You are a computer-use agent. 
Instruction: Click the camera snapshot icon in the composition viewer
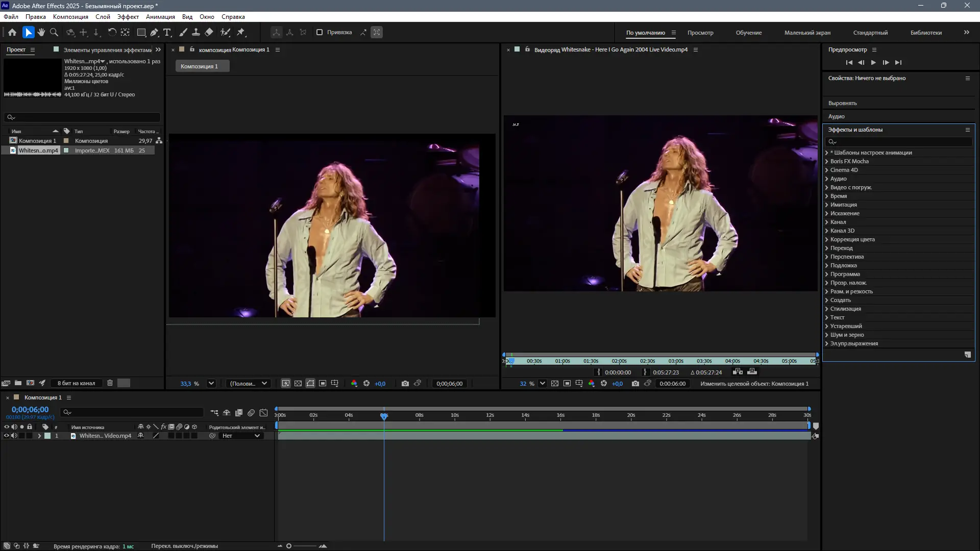[405, 384]
